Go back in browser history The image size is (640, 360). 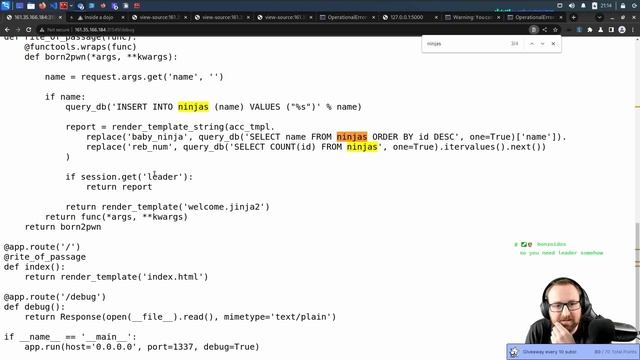[x=7, y=30]
